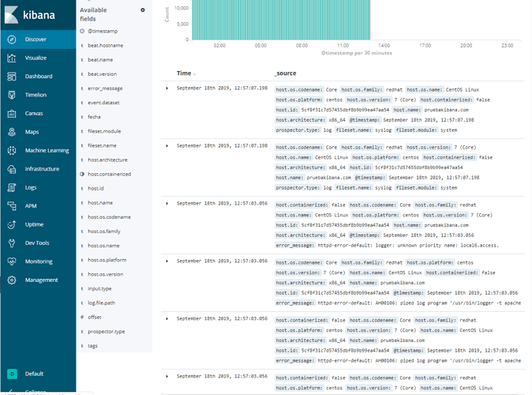Click the 02:00 label on histogram axis
The width and height of the screenshot is (532, 395).
click(x=219, y=46)
